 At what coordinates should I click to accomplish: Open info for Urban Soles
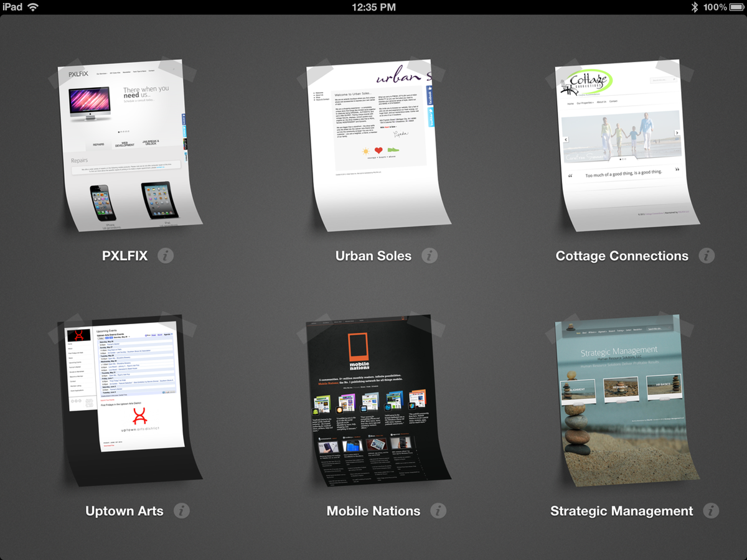click(x=430, y=255)
